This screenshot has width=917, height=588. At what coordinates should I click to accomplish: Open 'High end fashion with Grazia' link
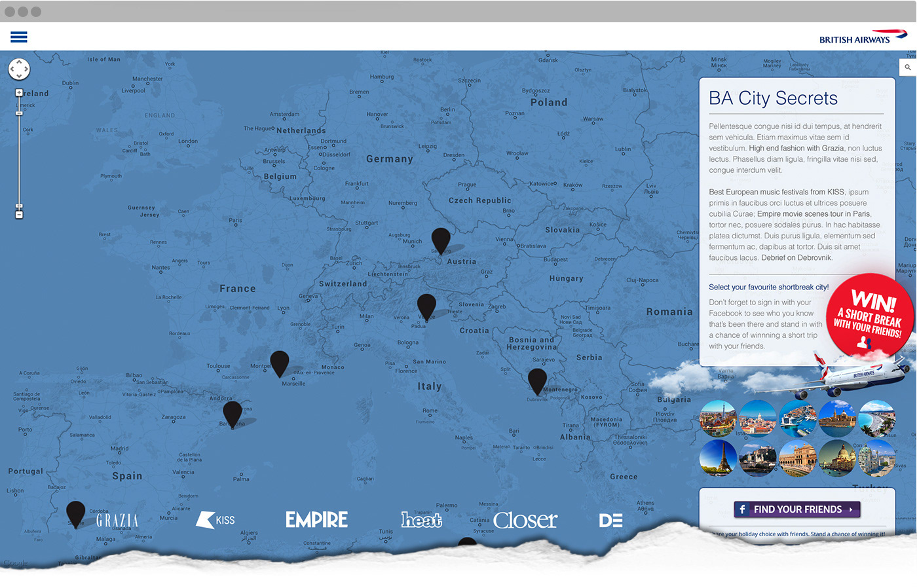(x=796, y=148)
